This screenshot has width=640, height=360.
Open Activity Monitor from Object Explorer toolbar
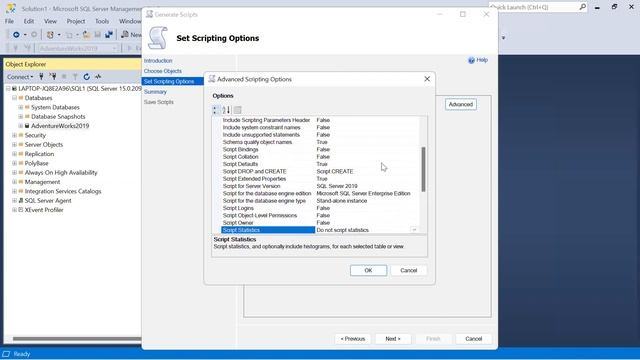point(98,76)
